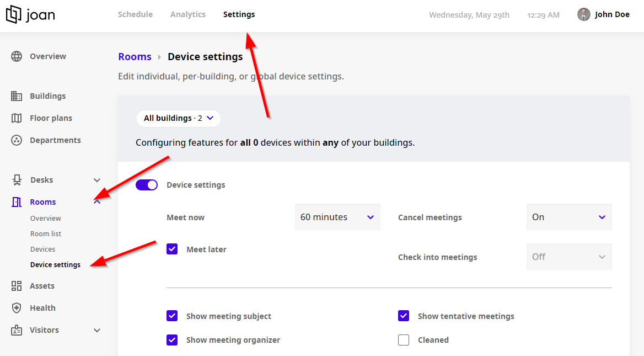
Task: Open the All buildings dropdown
Action: [x=178, y=118]
